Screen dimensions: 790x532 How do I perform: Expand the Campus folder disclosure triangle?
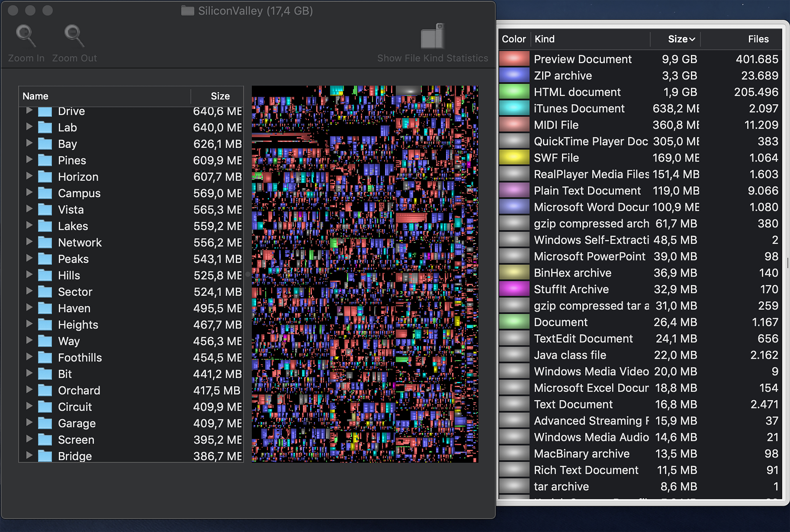point(29,192)
